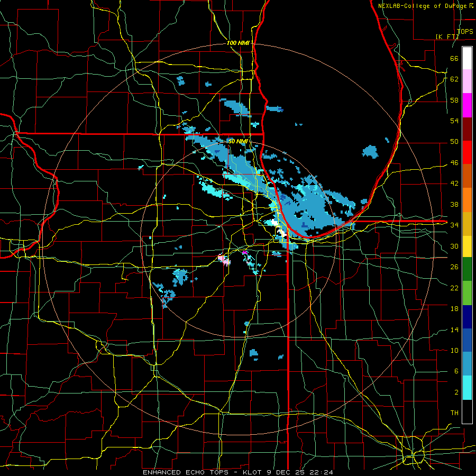Click the legend value 46
This screenshot has height=476, width=476.
pyautogui.click(x=454, y=163)
